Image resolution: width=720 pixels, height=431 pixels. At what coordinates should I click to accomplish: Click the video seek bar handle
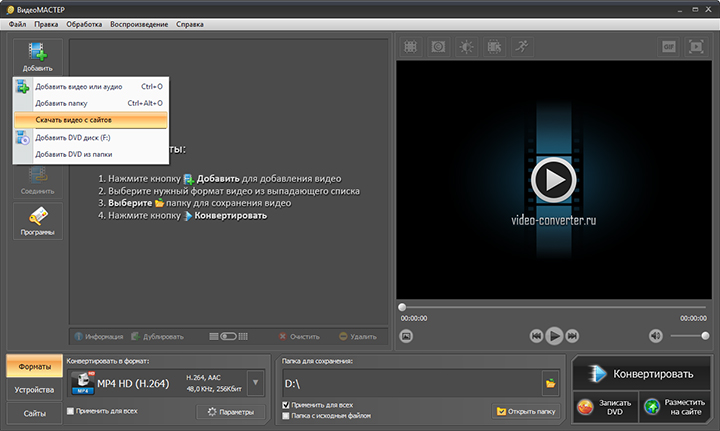coord(402,307)
